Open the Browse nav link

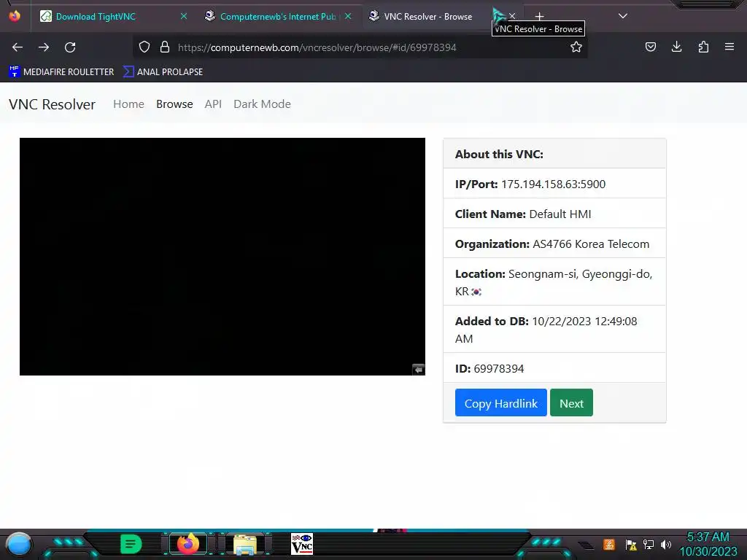click(x=174, y=104)
